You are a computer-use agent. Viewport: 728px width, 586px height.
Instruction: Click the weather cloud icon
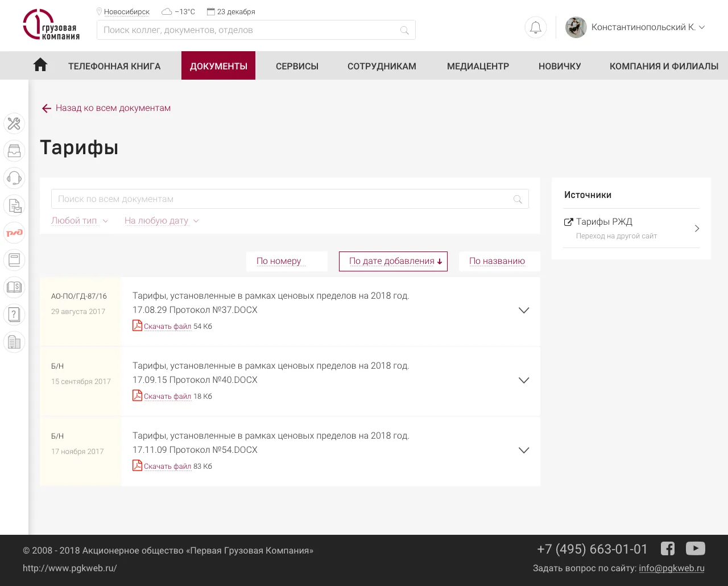coord(167,11)
